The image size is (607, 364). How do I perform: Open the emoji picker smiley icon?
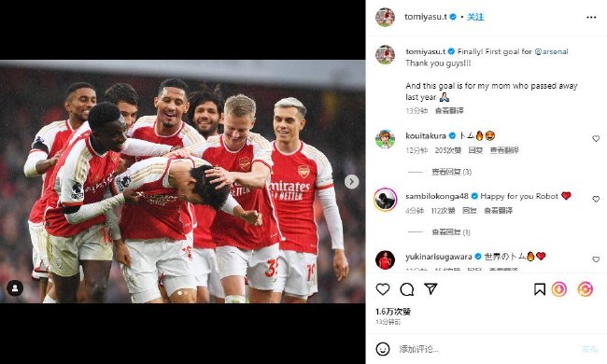[x=383, y=349]
